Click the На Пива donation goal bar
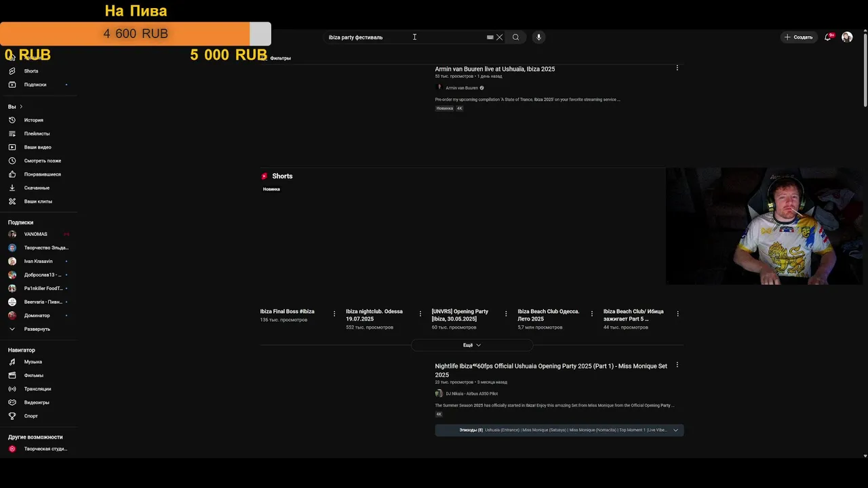This screenshot has width=868, height=488. pyautogui.click(x=136, y=34)
